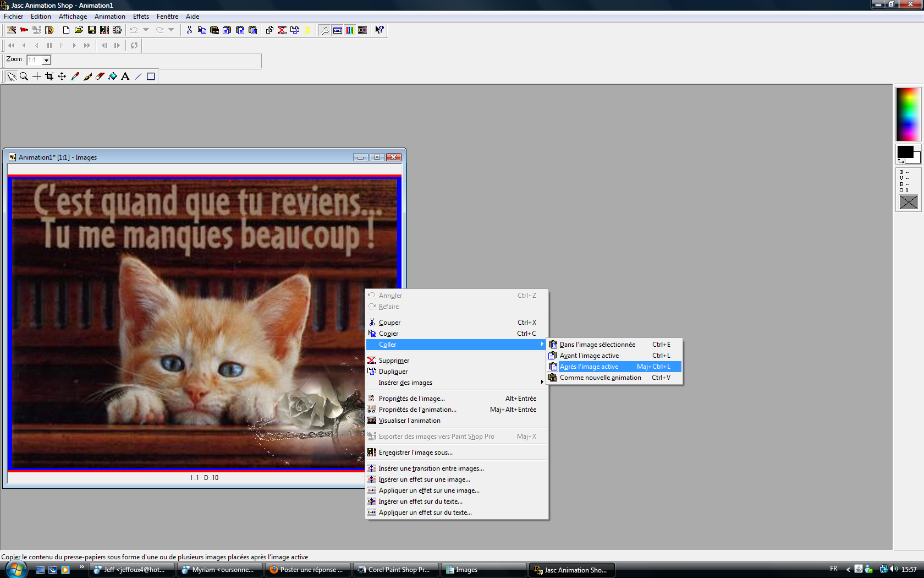This screenshot has height=578, width=924.
Task: Click the red X delete frame toolbar icon
Action: coord(282,30)
